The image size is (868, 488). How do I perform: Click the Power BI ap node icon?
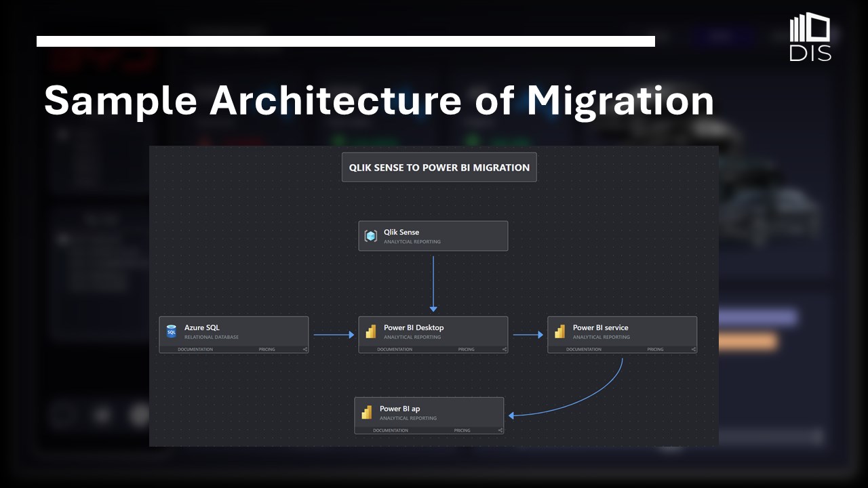(x=367, y=413)
